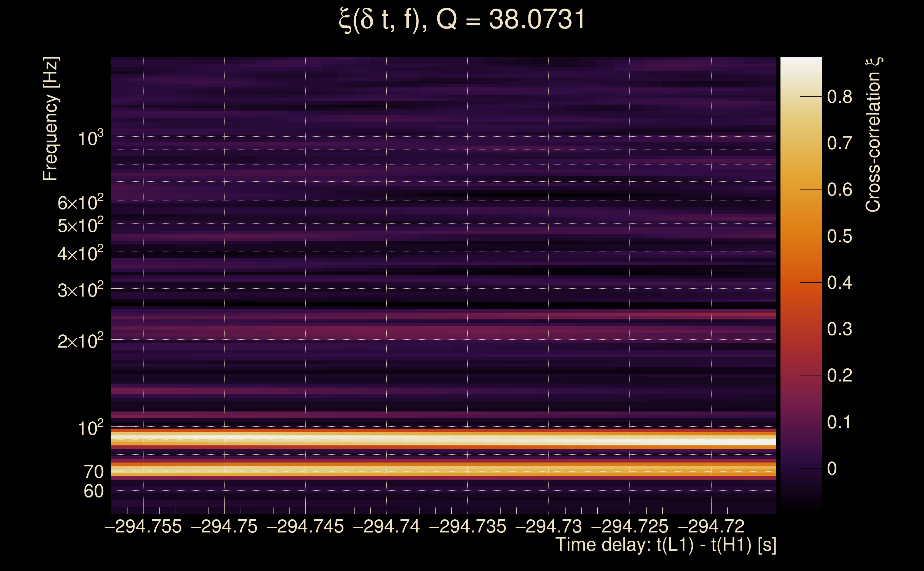Click the 10³ frequency tick label
924x571 pixels.
click(x=90, y=138)
